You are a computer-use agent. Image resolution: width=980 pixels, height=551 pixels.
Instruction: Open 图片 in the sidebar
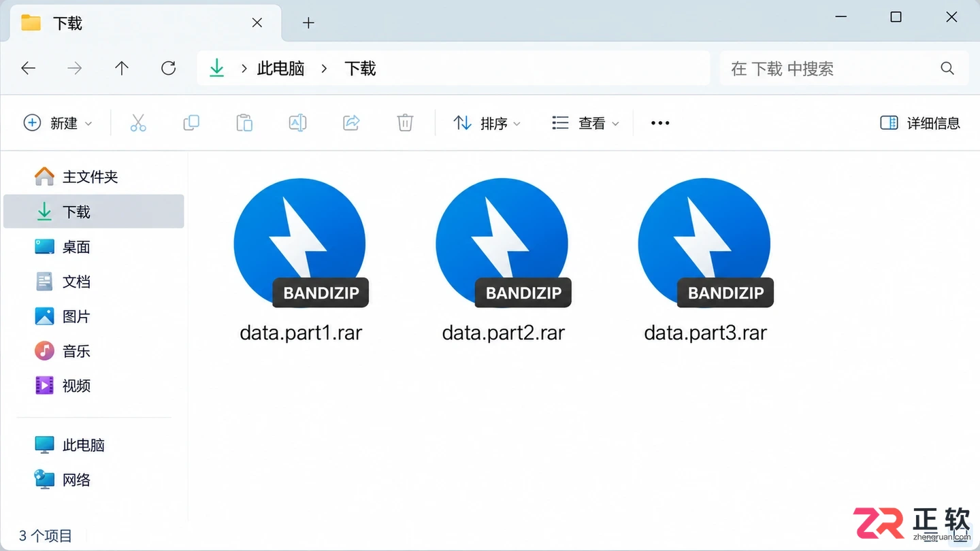point(93,316)
